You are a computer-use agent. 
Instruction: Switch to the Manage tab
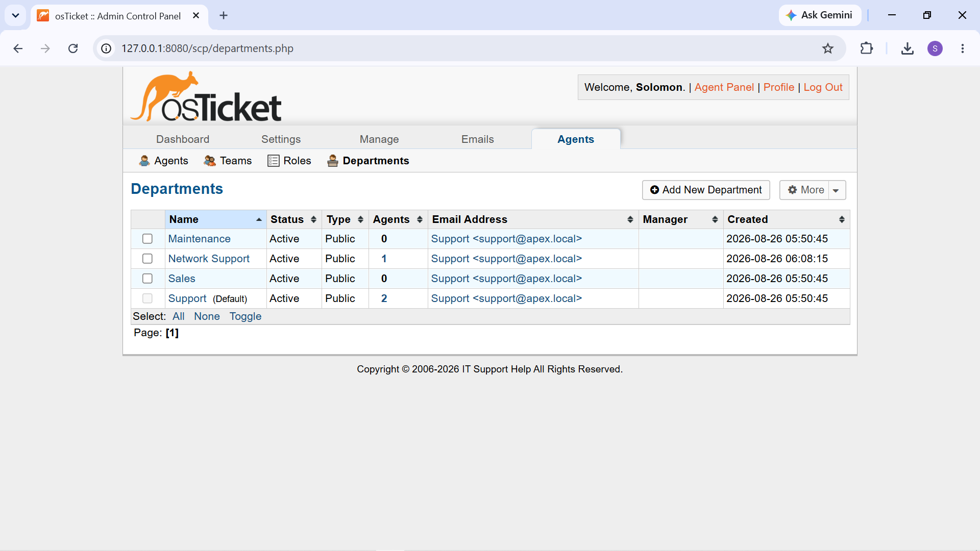point(379,139)
